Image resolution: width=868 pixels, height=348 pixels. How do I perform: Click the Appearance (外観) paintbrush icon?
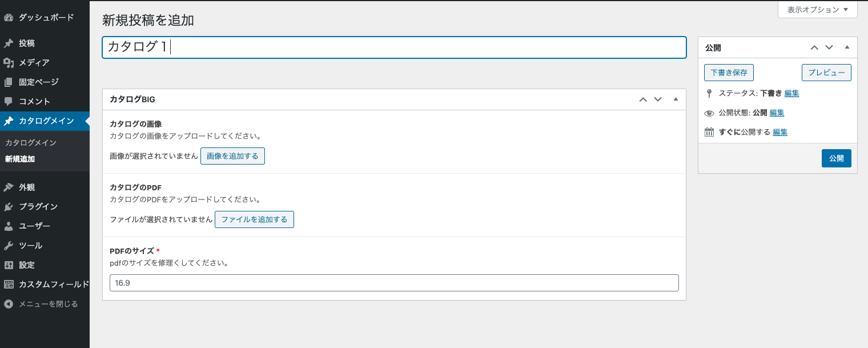(9, 187)
